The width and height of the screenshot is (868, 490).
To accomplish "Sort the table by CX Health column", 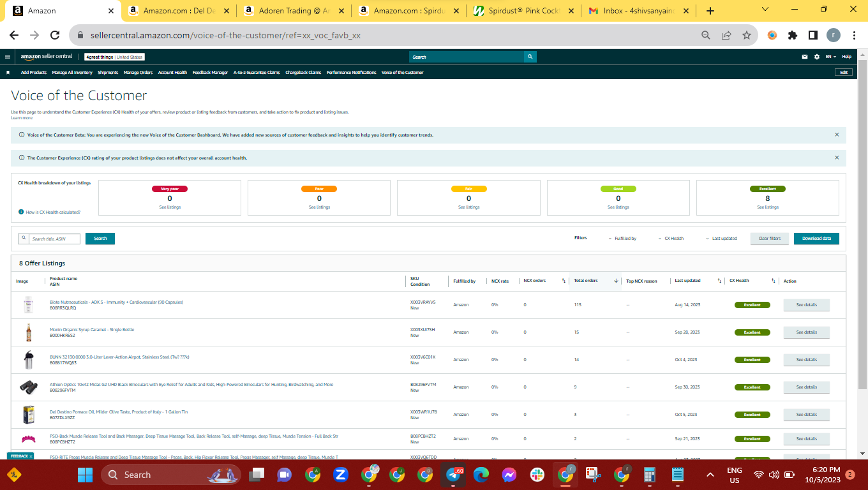I will tap(774, 281).
